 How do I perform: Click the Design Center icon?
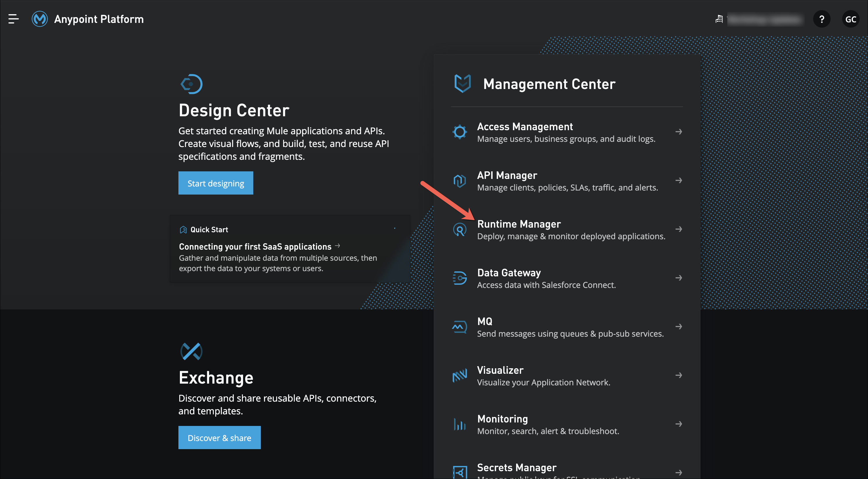pyautogui.click(x=191, y=84)
